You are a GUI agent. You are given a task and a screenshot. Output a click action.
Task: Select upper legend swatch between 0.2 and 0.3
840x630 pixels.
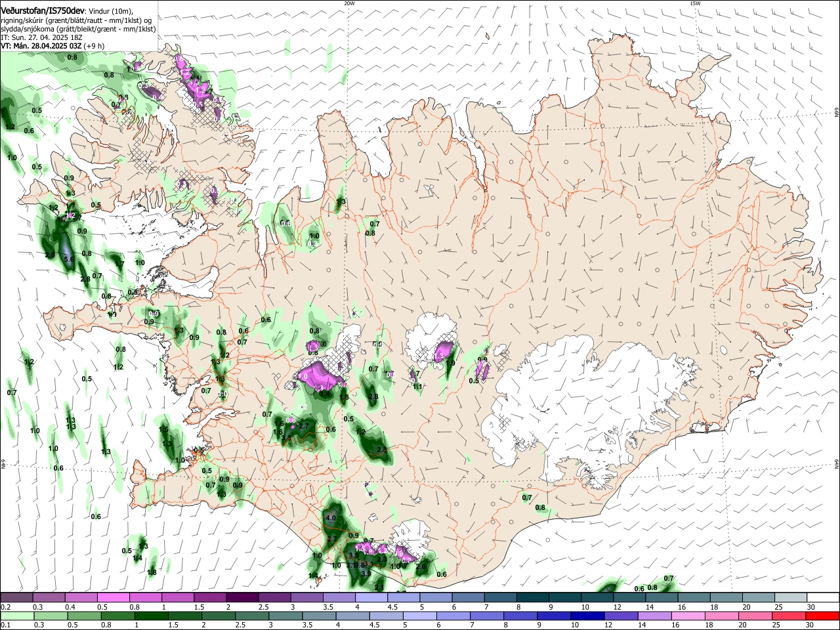click(x=17, y=597)
